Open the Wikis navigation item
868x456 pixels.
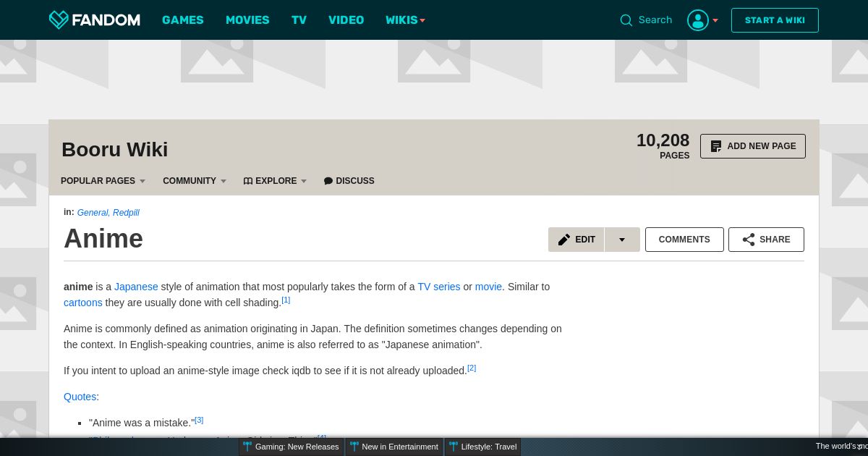click(x=401, y=20)
